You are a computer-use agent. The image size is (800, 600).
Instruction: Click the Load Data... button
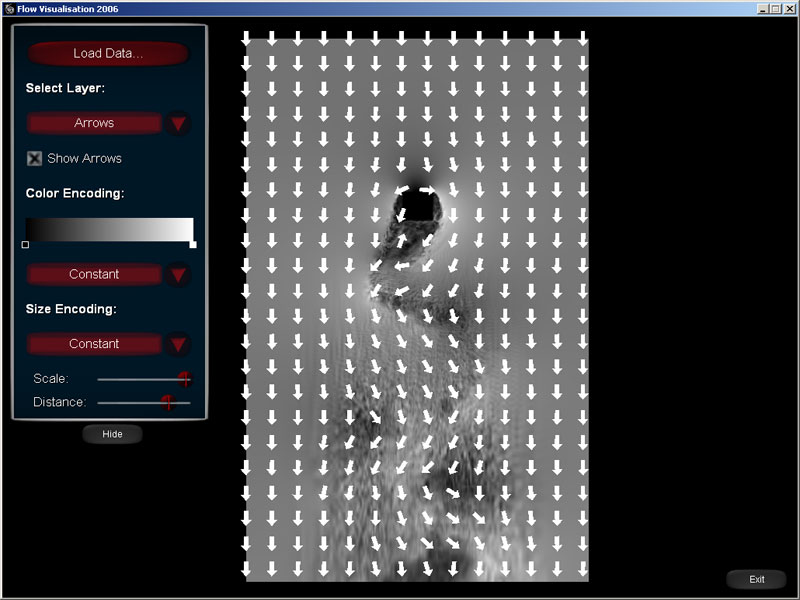(108, 54)
